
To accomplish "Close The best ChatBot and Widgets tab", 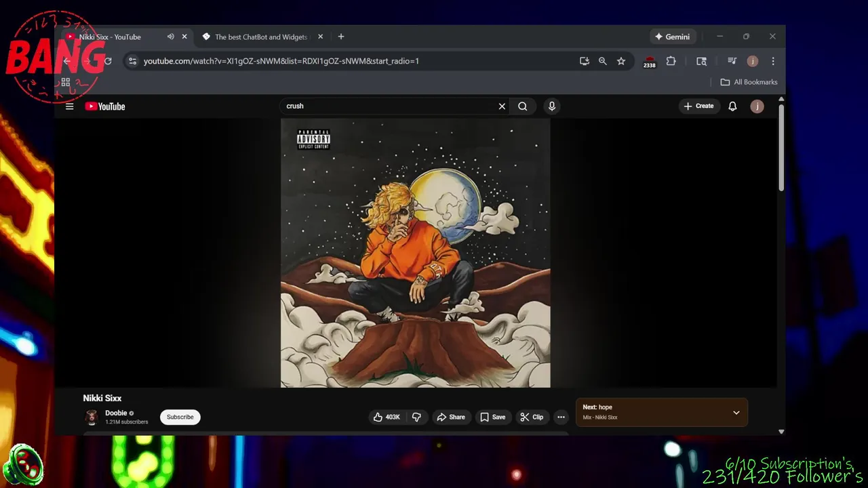I will point(321,37).
